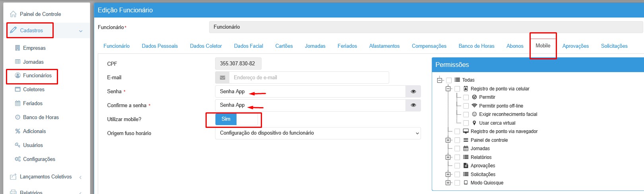Toggle the Utilizar mobile Sim switch

click(237, 119)
